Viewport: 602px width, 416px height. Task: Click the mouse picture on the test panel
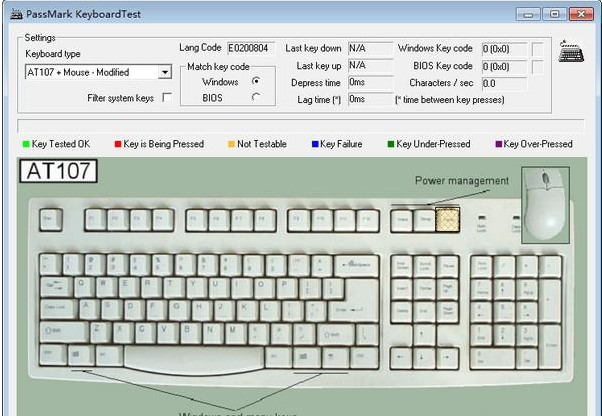pyautogui.click(x=545, y=205)
